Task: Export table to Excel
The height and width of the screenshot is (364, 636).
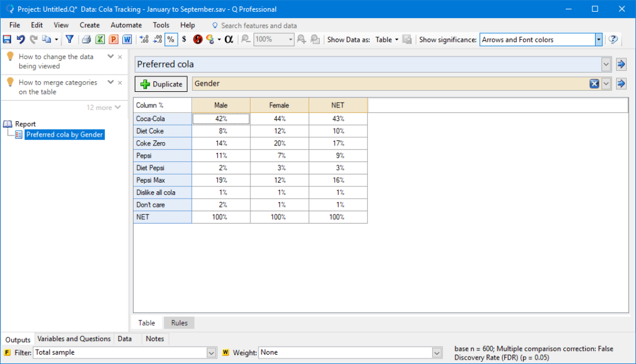Action: 100,39
